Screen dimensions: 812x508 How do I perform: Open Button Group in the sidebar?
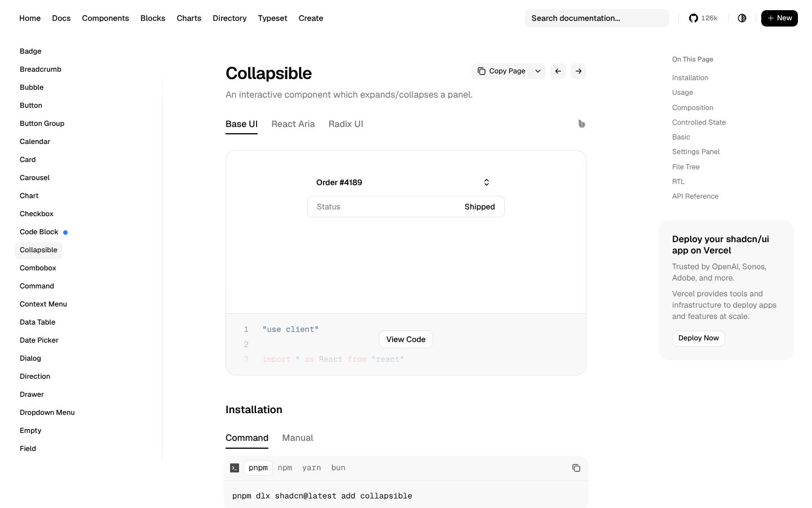coord(42,124)
